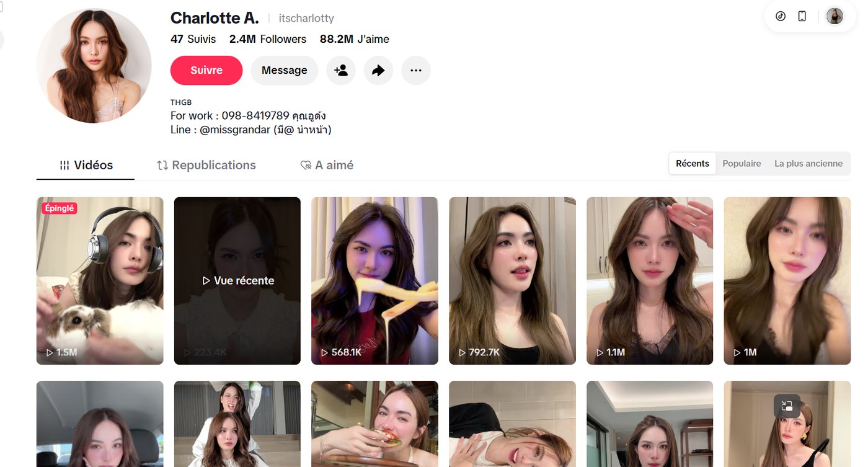Switch to the Vidéos tab
Screen dimensions: 868x467
pos(86,165)
